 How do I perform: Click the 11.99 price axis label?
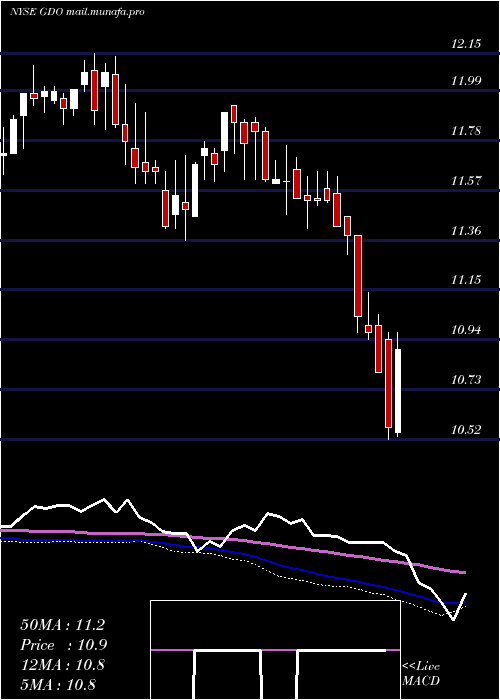coord(466,81)
